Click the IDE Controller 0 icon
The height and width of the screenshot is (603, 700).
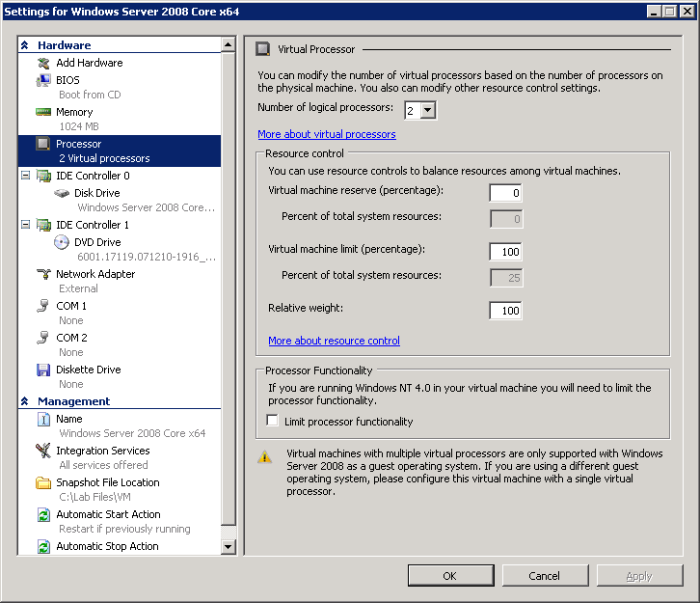point(43,176)
